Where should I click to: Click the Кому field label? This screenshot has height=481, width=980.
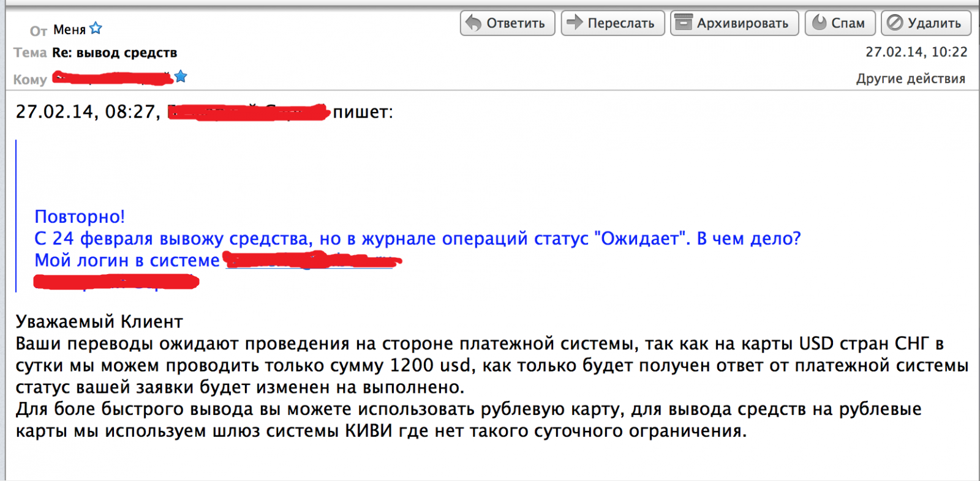coord(30,80)
